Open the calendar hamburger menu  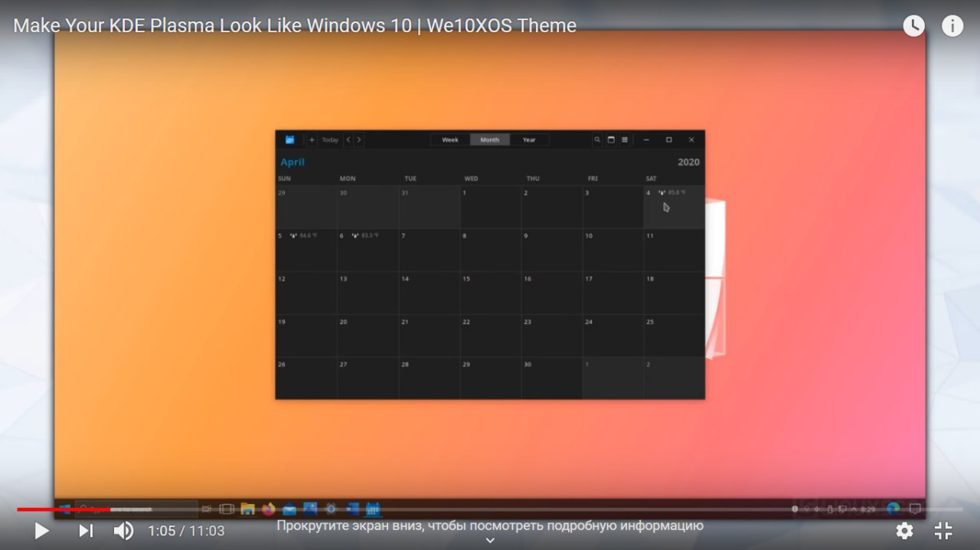[x=625, y=140]
